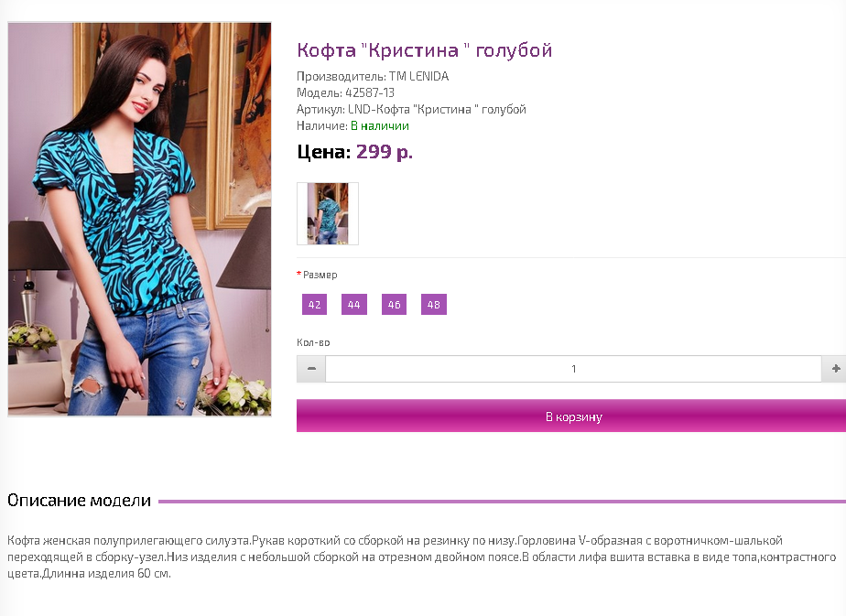Image resolution: width=846 pixels, height=616 pixels.
Task: Open the back-view thumbnail photo
Action: coord(328,213)
